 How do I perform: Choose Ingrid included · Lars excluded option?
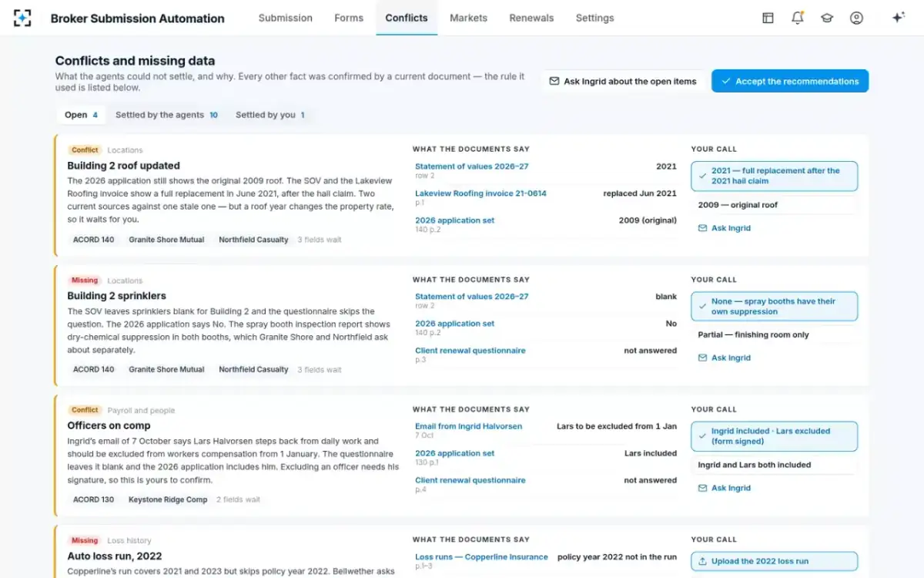(774, 436)
